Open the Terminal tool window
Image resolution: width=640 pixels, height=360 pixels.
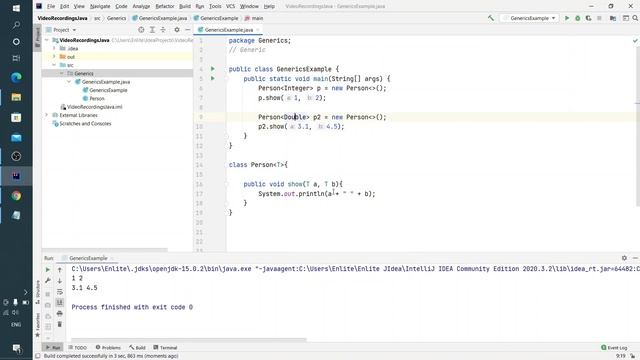(165, 347)
